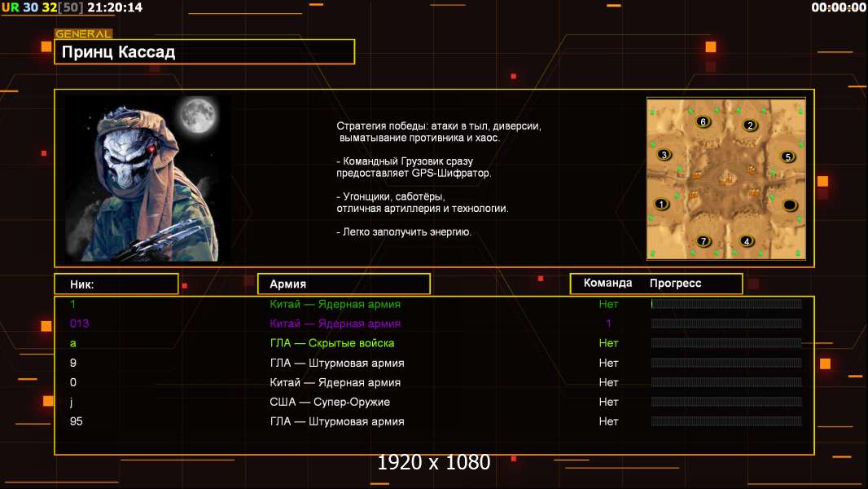Screen dimensions: 868x489
Task: Click team value Нет for player 95
Action: pyautogui.click(x=608, y=421)
